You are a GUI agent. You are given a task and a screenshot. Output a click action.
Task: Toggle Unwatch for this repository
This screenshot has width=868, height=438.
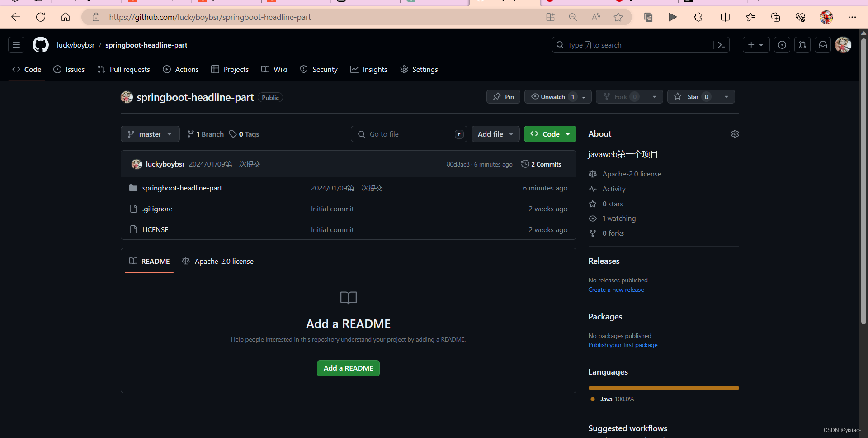tap(558, 97)
